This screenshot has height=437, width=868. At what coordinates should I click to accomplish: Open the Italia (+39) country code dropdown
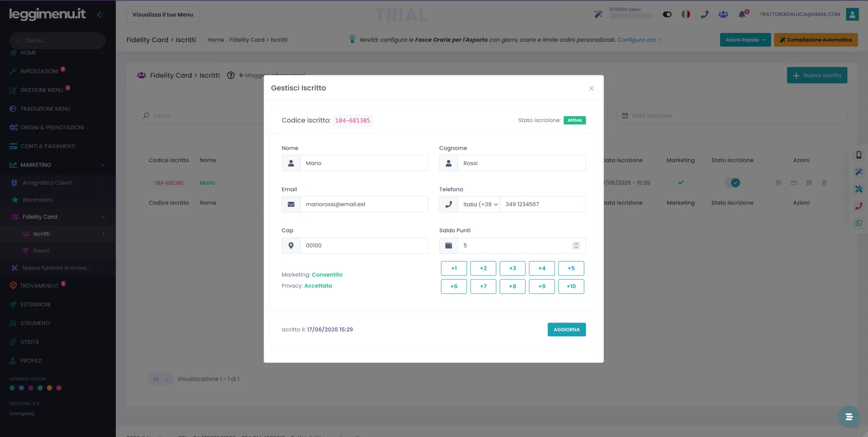(480, 204)
